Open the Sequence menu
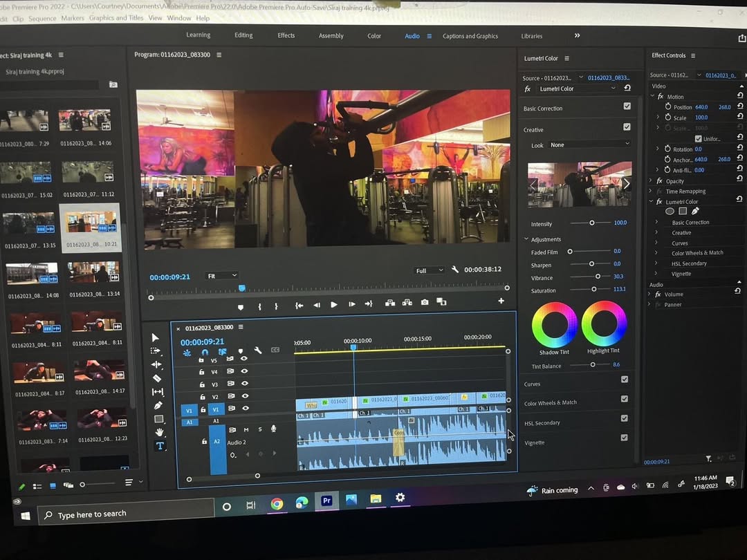 click(x=42, y=19)
